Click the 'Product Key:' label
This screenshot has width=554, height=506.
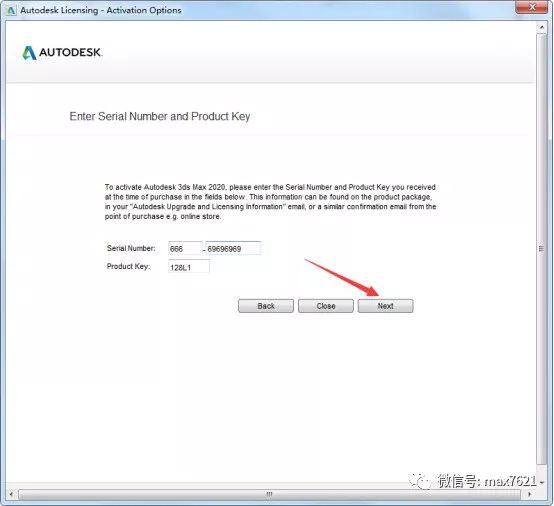pos(128,266)
